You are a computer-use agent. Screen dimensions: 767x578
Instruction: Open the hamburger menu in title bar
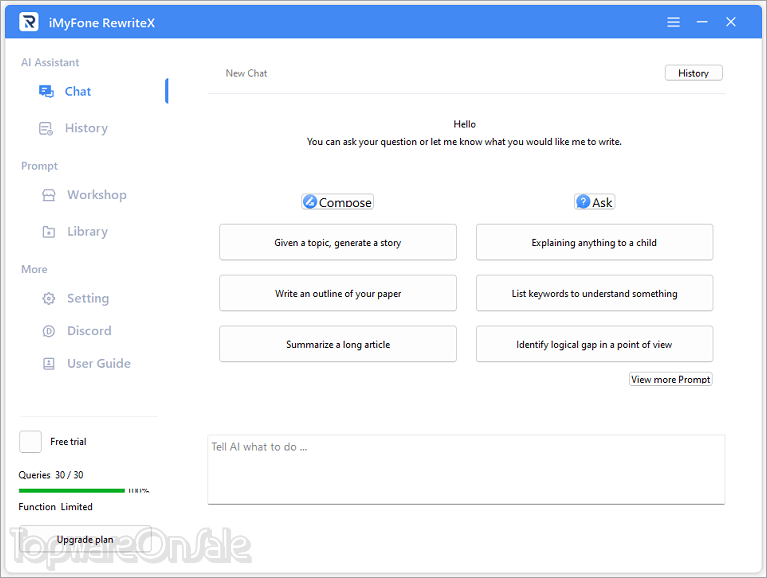point(674,22)
